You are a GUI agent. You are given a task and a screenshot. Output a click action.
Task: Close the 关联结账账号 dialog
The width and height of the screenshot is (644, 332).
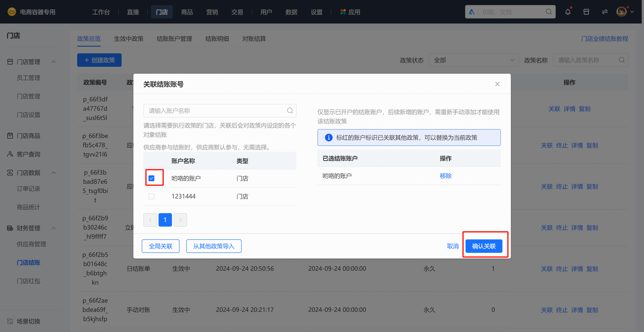(x=497, y=84)
